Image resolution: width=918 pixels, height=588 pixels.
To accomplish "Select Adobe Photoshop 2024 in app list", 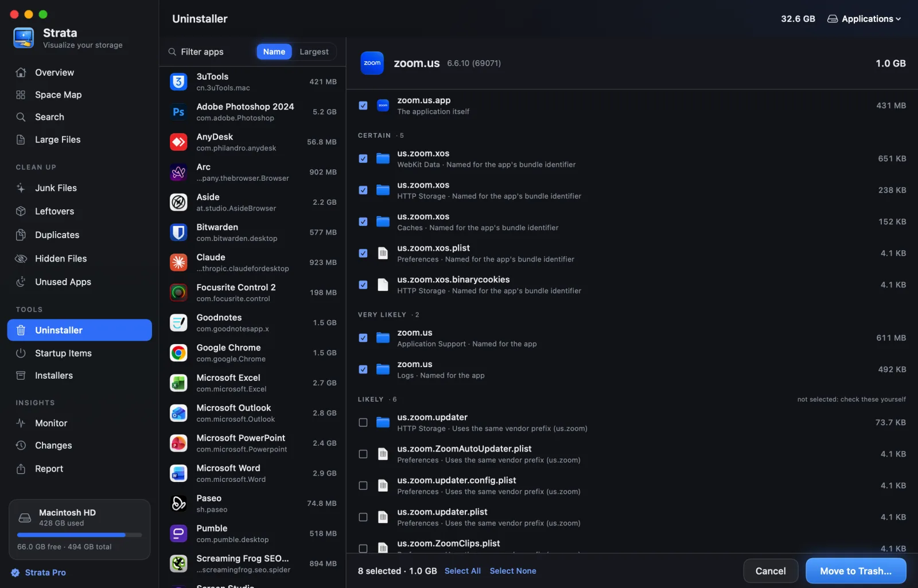I will tap(252, 112).
